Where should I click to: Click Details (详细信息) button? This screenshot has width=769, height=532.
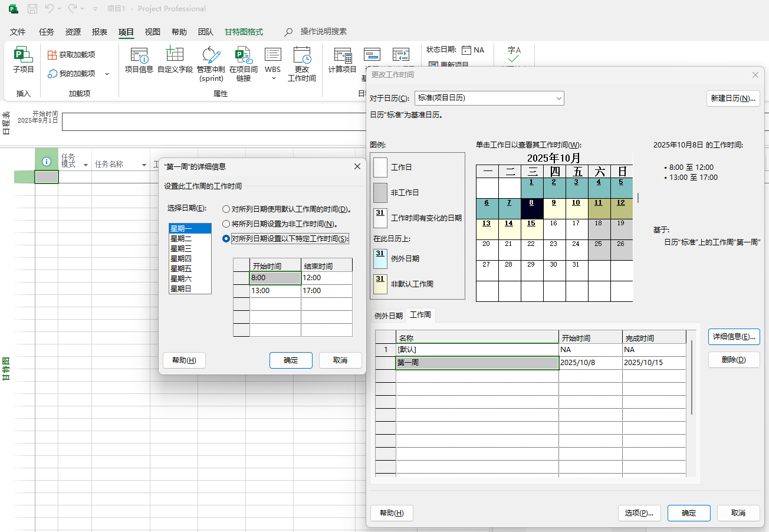coord(734,337)
